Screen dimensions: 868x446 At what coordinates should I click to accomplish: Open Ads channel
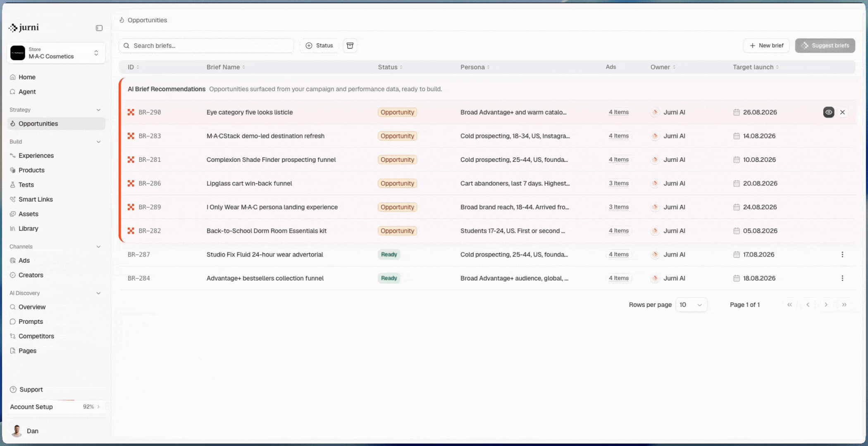pyautogui.click(x=56, y=261)
